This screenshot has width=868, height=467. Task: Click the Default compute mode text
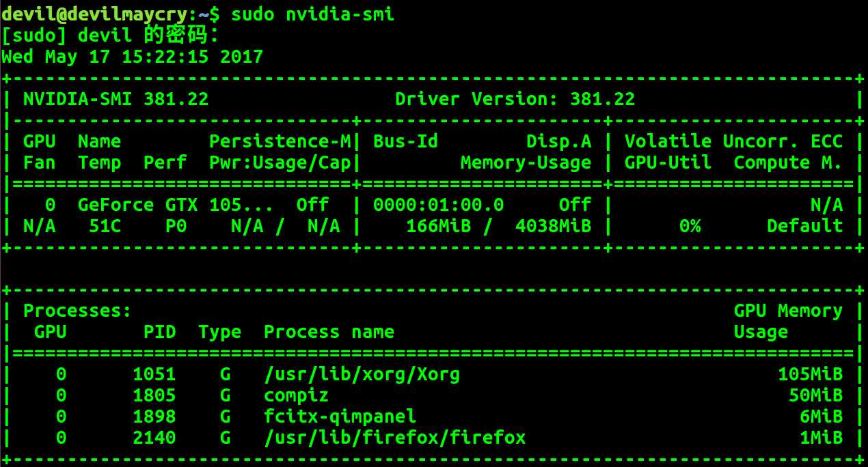pyautogui.click(x=804, y=226)
